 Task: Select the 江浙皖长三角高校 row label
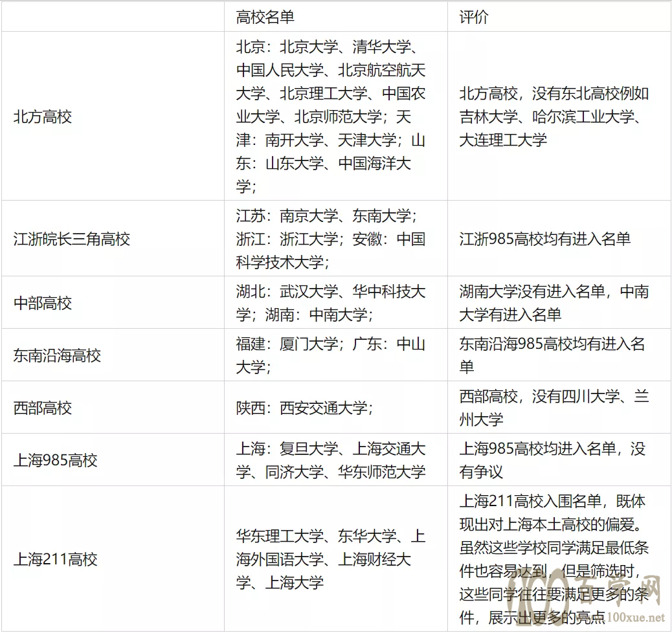(x=72, y=239)
